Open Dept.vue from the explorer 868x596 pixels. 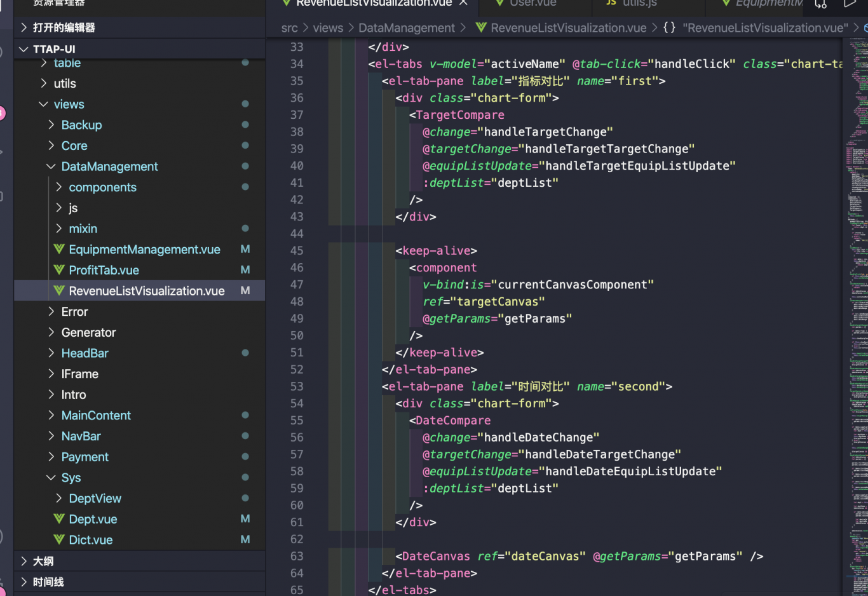click(x=140, y=518)
